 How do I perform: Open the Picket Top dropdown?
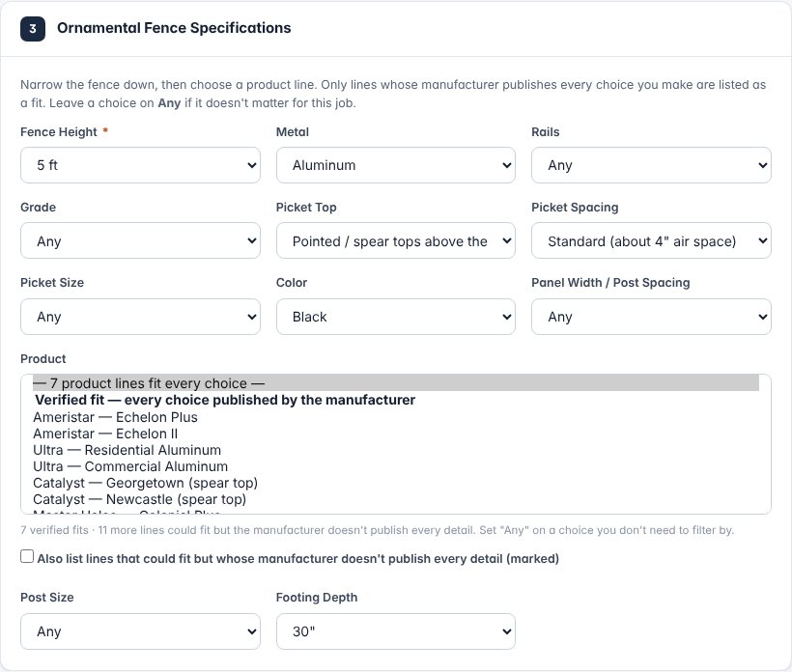[395, 240]
